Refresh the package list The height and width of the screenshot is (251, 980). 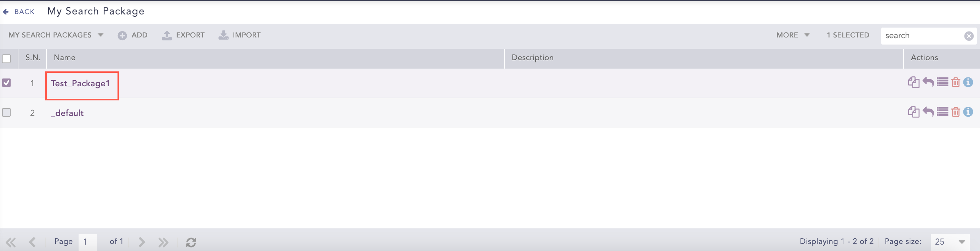191,242
